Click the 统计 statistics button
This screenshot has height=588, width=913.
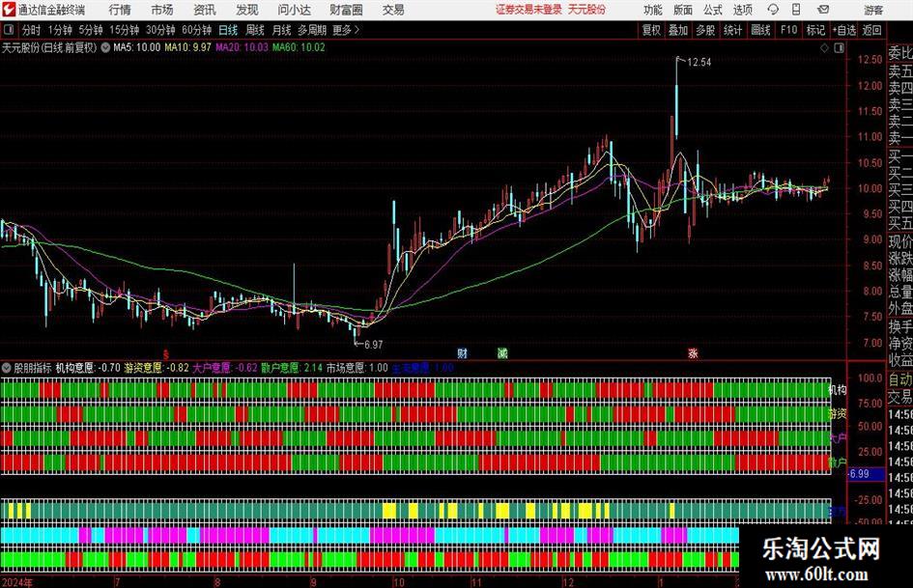point(732,30)
